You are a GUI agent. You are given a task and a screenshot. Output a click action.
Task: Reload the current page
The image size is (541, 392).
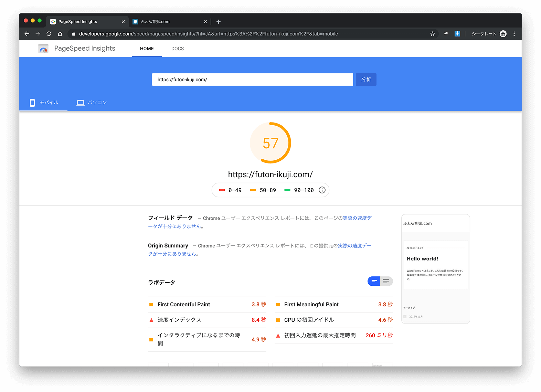click(49, 34)
